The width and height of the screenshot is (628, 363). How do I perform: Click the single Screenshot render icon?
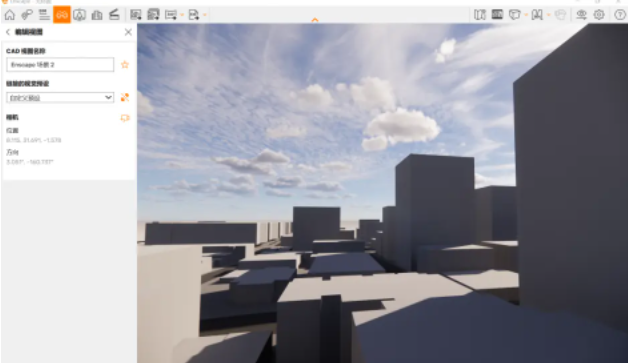point(136,15)
